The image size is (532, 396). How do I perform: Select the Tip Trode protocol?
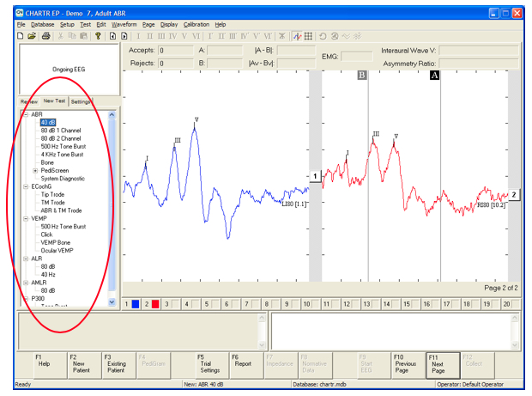pos(52,195)
